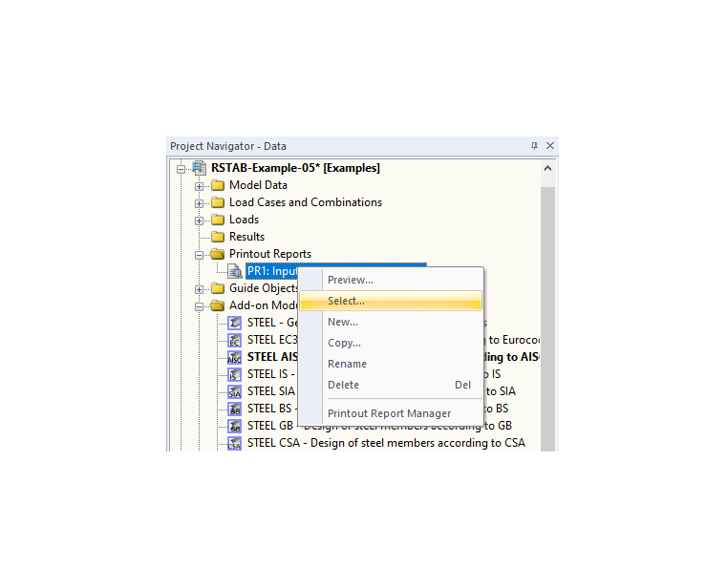Click the Results folder icon
Screen dimensions: 726x588
point(218,237)
